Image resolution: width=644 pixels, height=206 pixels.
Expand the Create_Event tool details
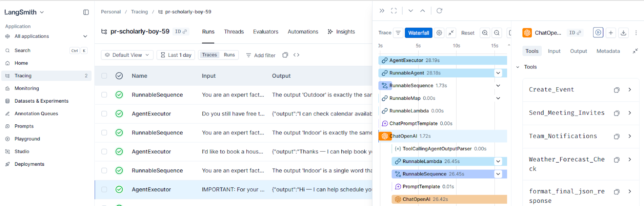pyautogui.click(x=630, y=90)
